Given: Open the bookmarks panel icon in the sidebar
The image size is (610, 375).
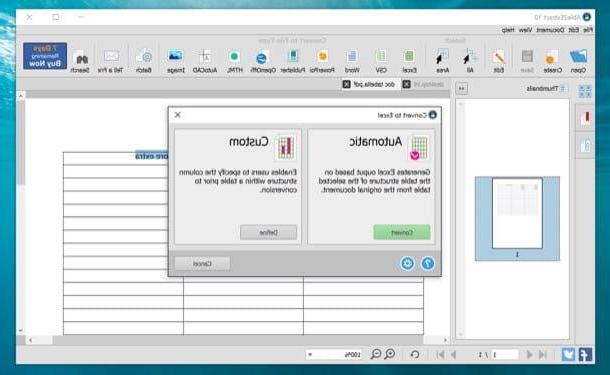Looking at the screenshot, I should 585,118.
